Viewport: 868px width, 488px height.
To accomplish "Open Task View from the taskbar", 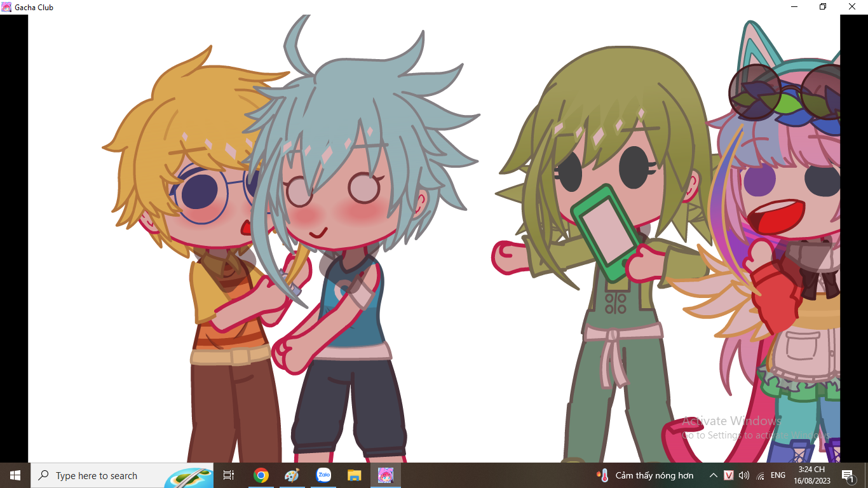I will [x=229, y=475].
